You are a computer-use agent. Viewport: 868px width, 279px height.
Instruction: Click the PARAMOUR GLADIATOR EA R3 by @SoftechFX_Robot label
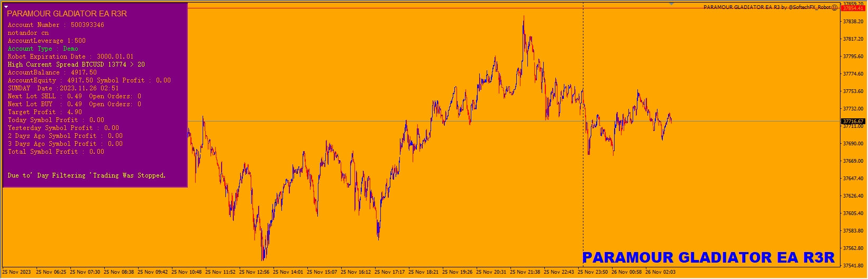[x=767, y=7]
